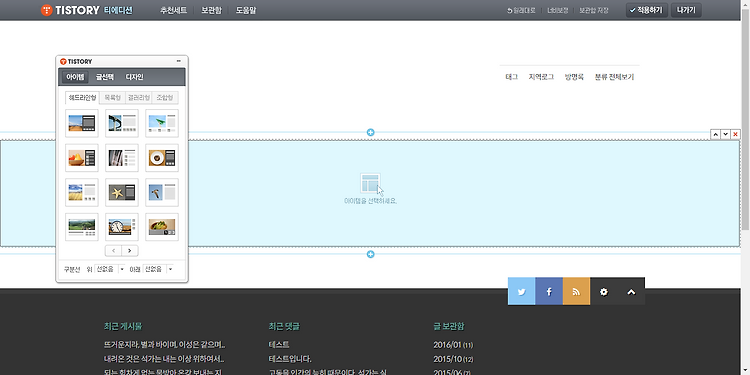
Task: Minimize the TISTORY floating panel
Action: (179, 61)
